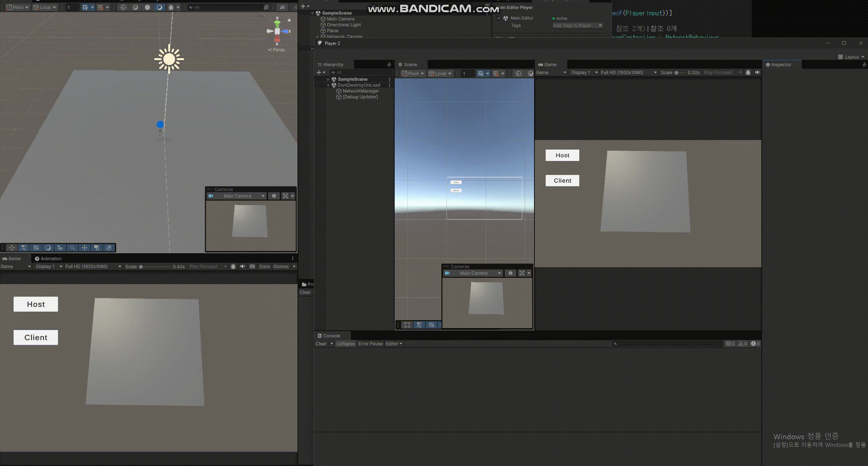Toggle Collapse in the Console panel

[345, 344]
